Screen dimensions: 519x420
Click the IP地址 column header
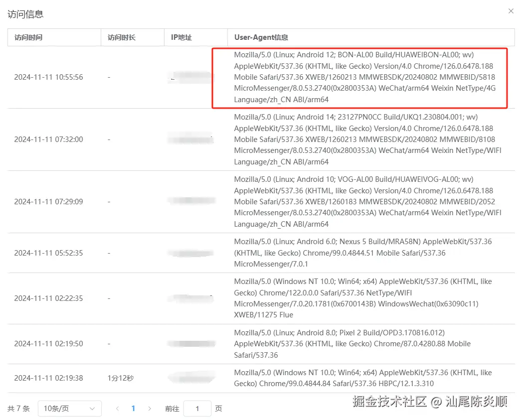pos(181,37)
